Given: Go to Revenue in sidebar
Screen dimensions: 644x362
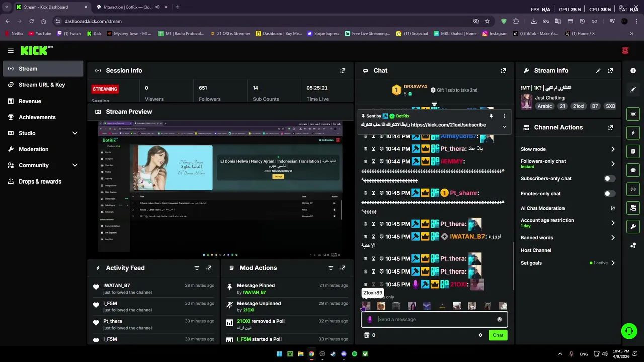Looking at the screenshot, I should (x=42, y=101).
